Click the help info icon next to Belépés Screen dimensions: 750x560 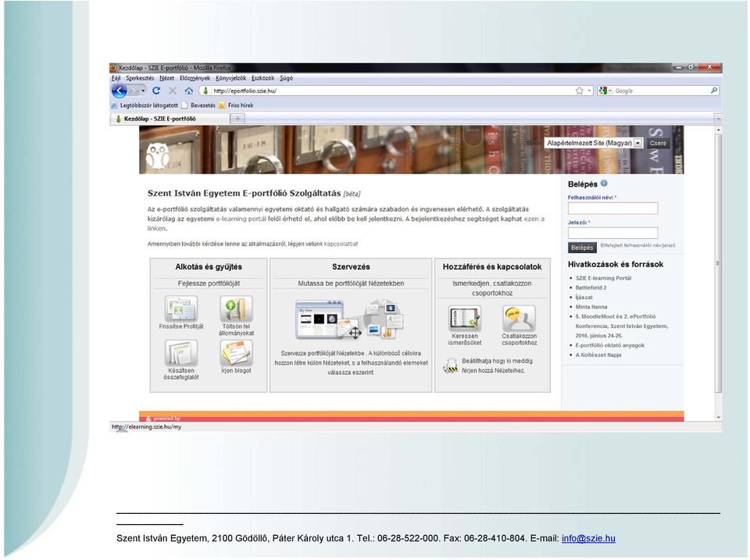click(604, 184)
